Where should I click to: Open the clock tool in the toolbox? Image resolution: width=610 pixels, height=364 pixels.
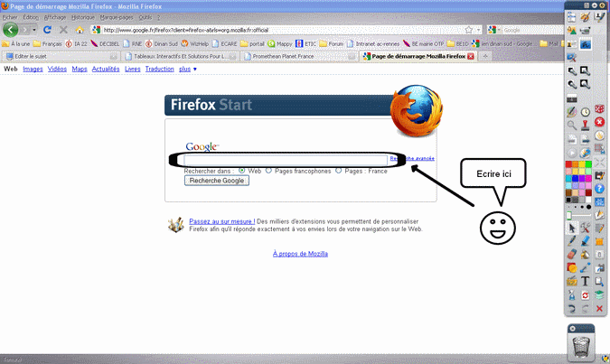pyautogui.click(x=585, y=112)
